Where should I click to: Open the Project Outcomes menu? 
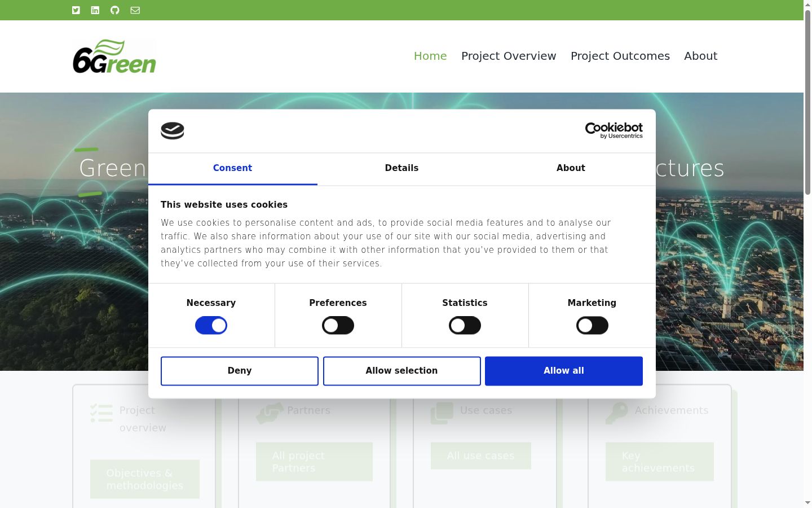click(620, 56)
